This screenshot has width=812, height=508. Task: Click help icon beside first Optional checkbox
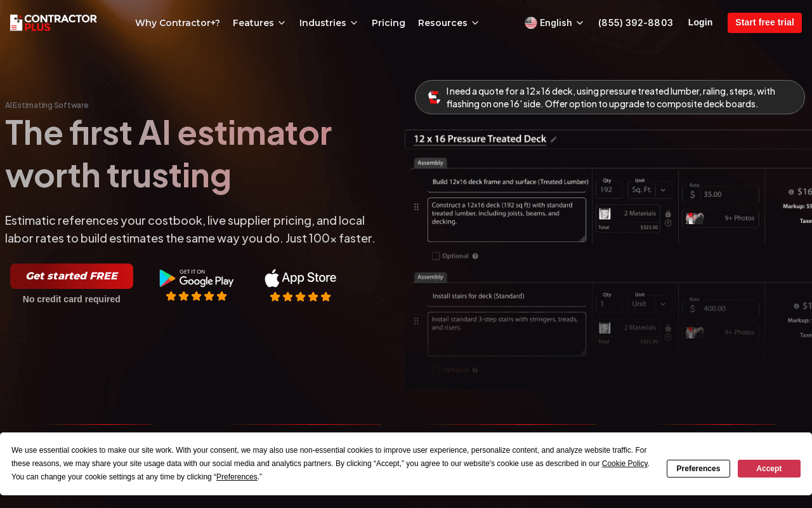[x=475, y=256]
